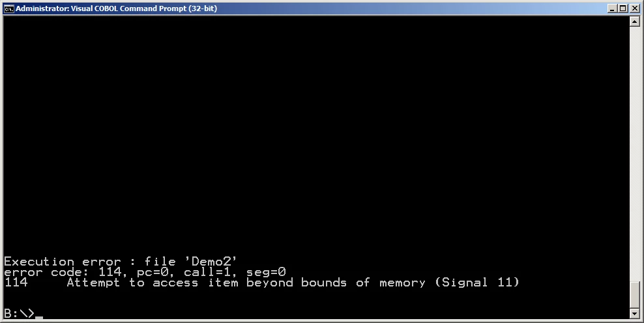The image size is (644, 323).
Task: Click the vertical scrollbar thumb
Action: [635, 295]
